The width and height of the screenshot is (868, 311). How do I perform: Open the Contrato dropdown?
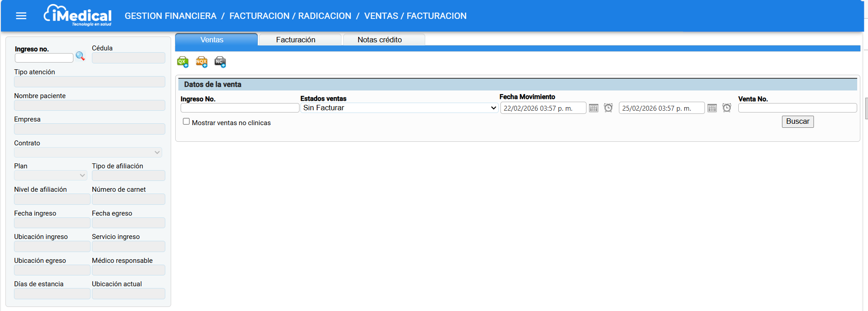click(x=88, y=153)
